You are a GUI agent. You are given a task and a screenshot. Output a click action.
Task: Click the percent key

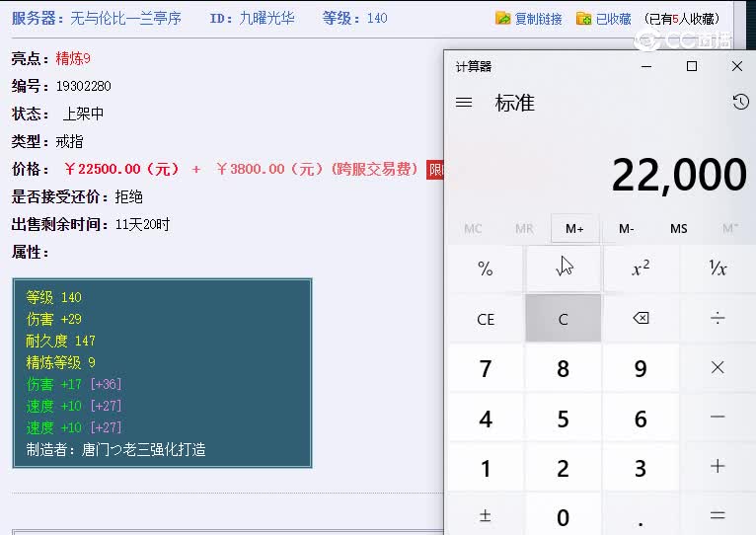click(486, 268)
